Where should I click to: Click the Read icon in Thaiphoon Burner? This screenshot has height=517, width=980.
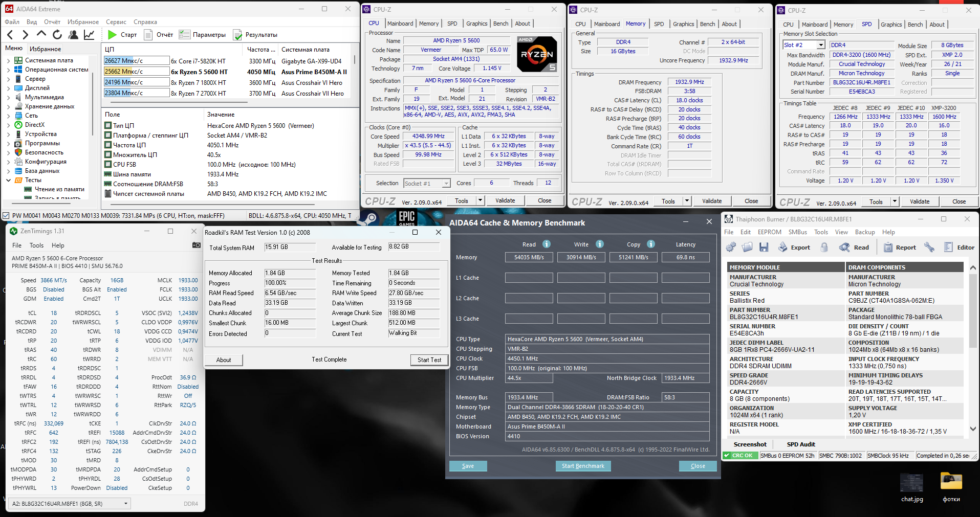tap(844, 248)
